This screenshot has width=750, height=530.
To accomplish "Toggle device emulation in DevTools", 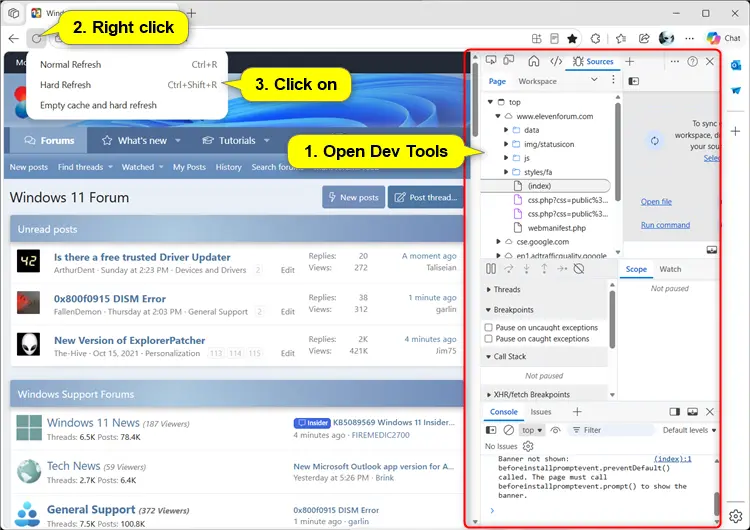I will [x=508, y=61].
